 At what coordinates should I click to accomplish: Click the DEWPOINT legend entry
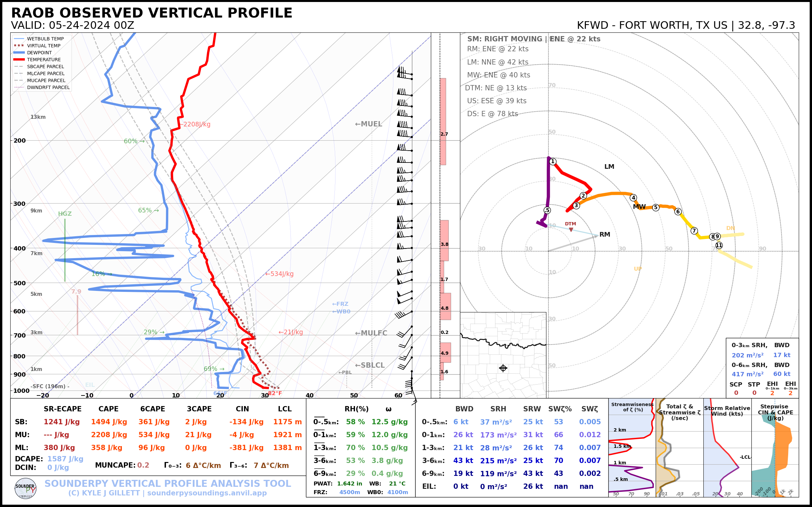click(x=39, y=53)
